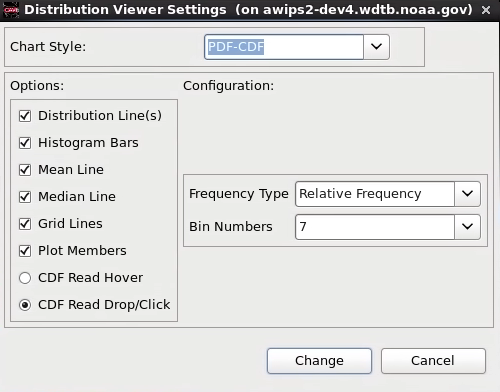Click the Frequency Type label
This screenshot has width=500, height=392.
[239, 194]
